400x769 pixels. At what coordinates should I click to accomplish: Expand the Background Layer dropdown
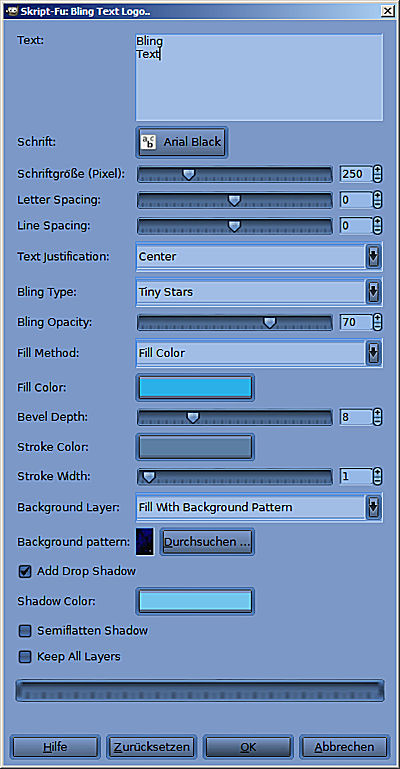pos(259,507)
